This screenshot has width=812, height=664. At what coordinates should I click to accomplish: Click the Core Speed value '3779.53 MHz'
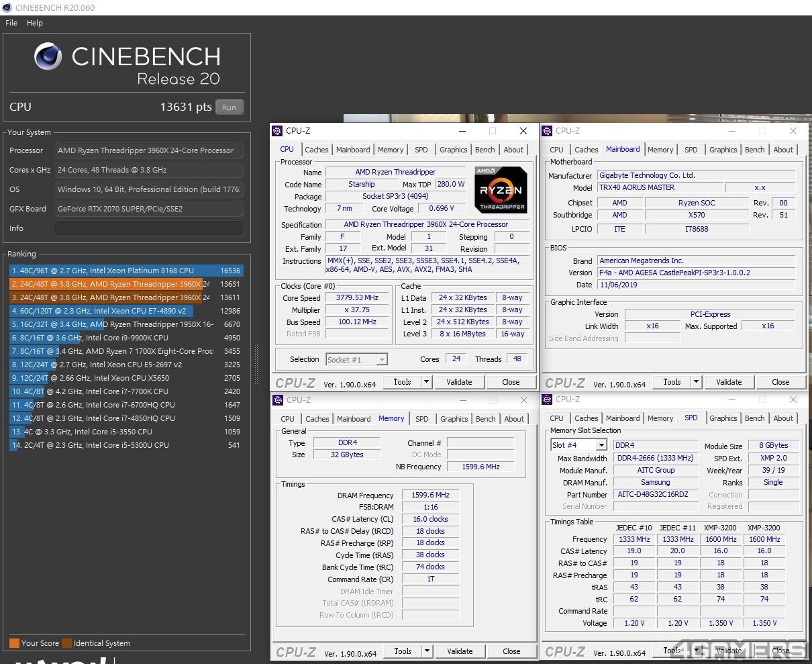[358, 298]
